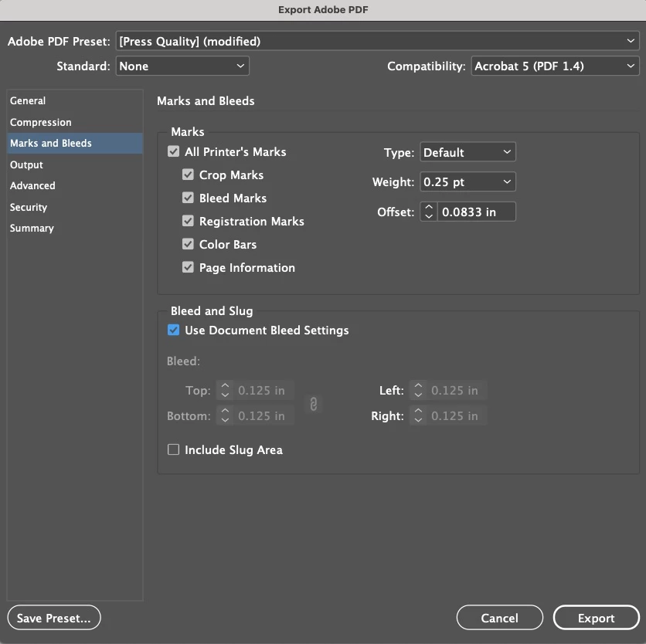646x644 pixels.
Task: Uncheck Crop Marks option
Action: coord(188,175)
